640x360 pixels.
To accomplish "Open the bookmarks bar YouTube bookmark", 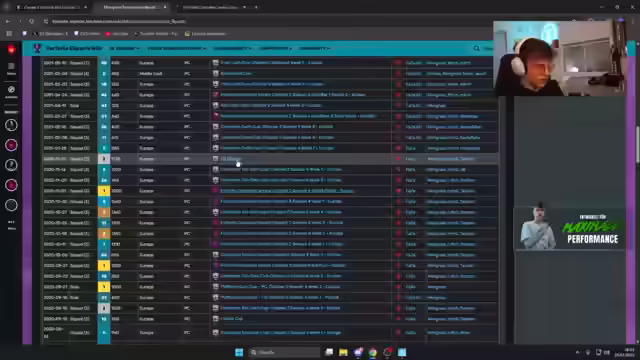I will click(117, 34).
